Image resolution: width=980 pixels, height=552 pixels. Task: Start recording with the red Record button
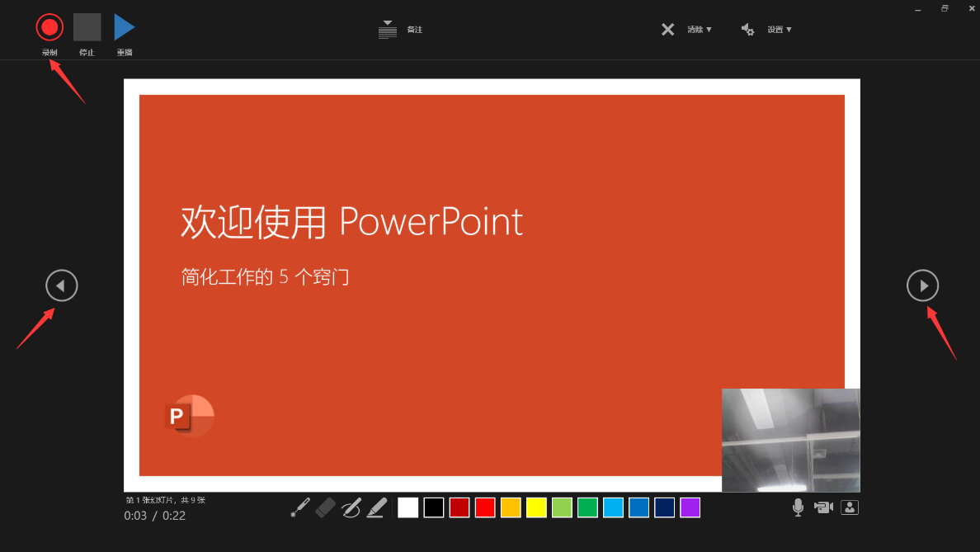pos(49,27)
